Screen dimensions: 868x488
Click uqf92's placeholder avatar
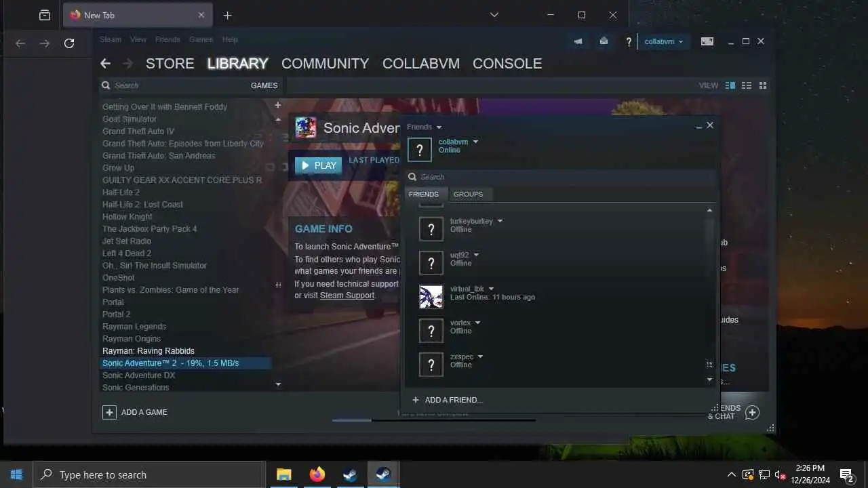click(431, 263)
